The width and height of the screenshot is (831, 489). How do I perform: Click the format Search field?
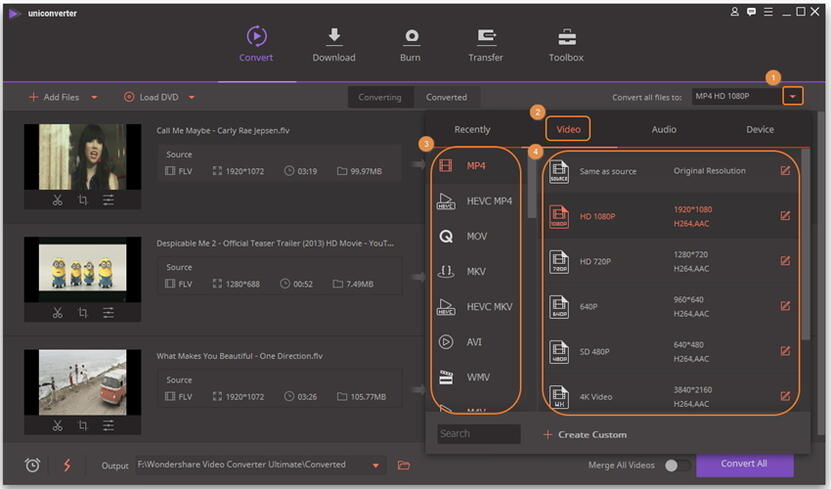point(479,434)
